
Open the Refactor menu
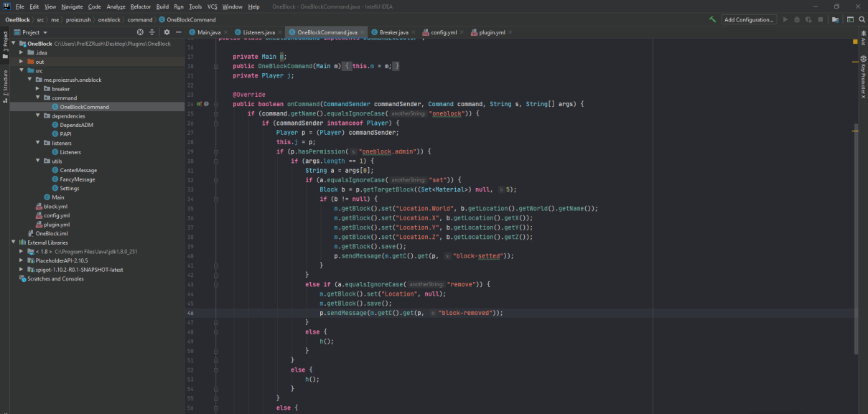click(141, 6)
